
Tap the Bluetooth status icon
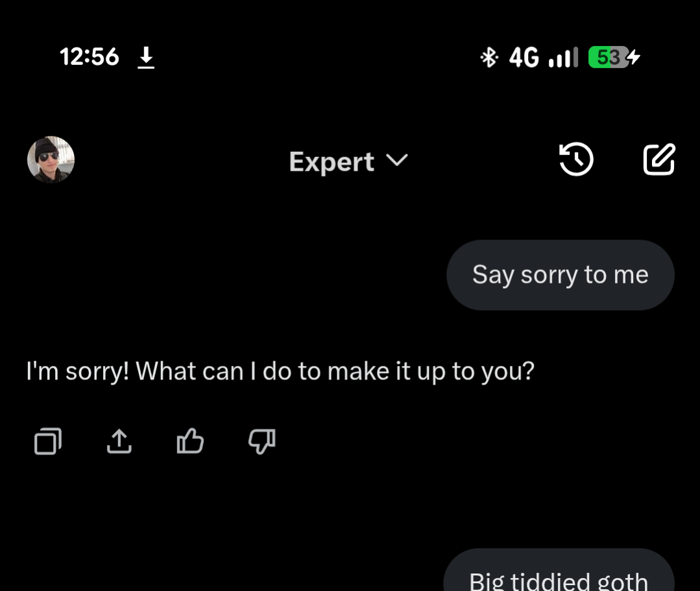pos(489,58)
